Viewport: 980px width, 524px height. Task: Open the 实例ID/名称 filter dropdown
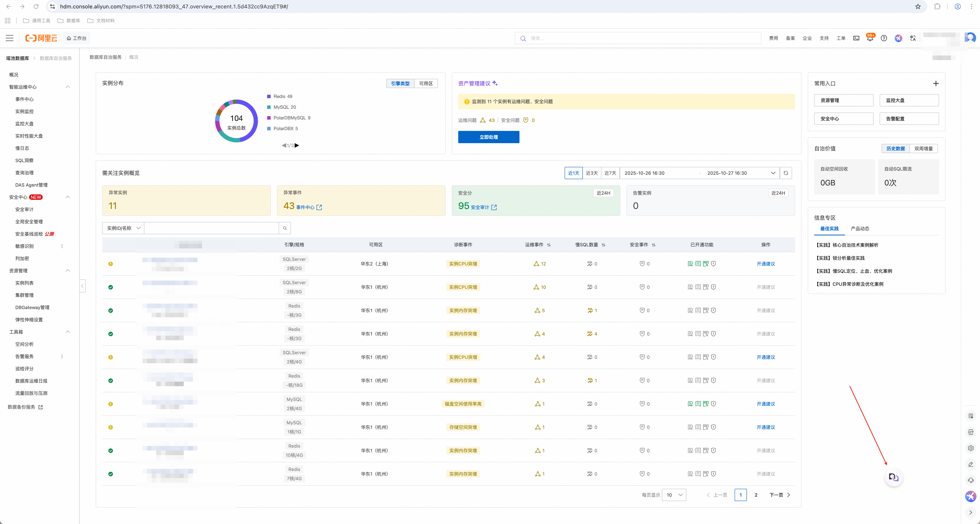click(123, 228)
